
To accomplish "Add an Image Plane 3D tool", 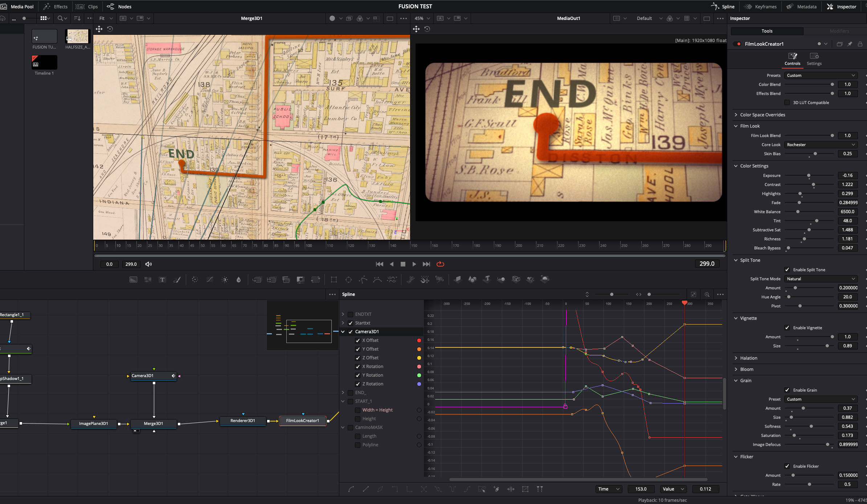I will [458, 279].
